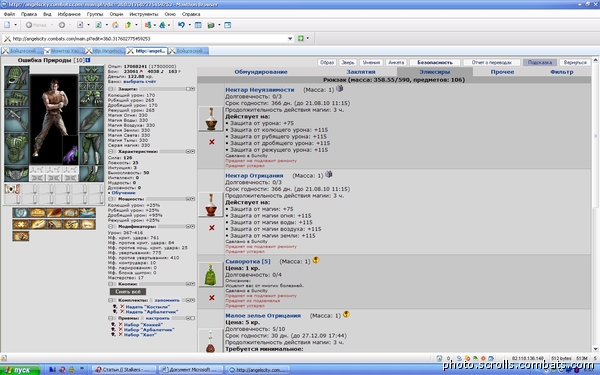This screenshot has height=375, width=600.
Task: Delete set Надеть "Костыли" with red X
Action: point(122,307)
